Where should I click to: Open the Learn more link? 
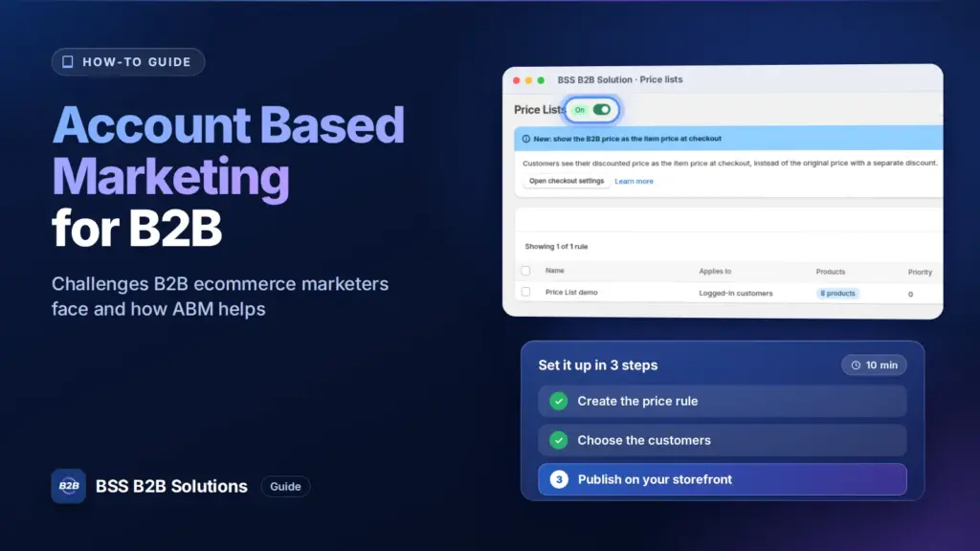tap(634, 181)
